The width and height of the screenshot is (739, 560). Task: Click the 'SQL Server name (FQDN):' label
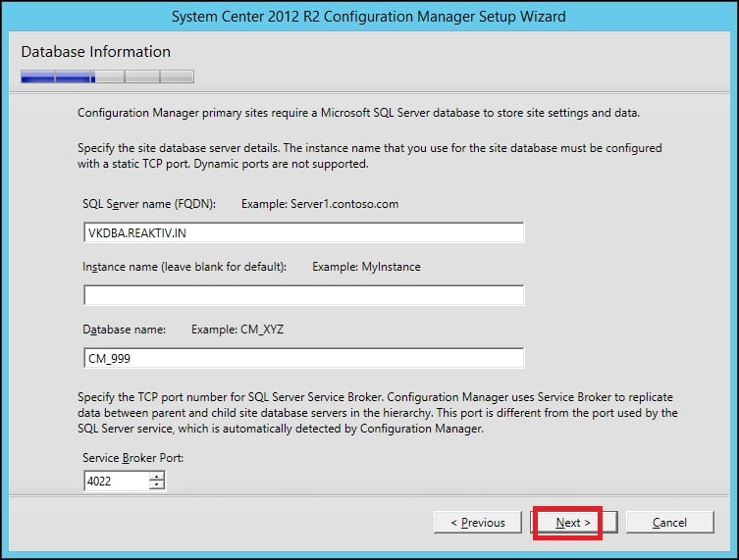click(x=149, y=204)
